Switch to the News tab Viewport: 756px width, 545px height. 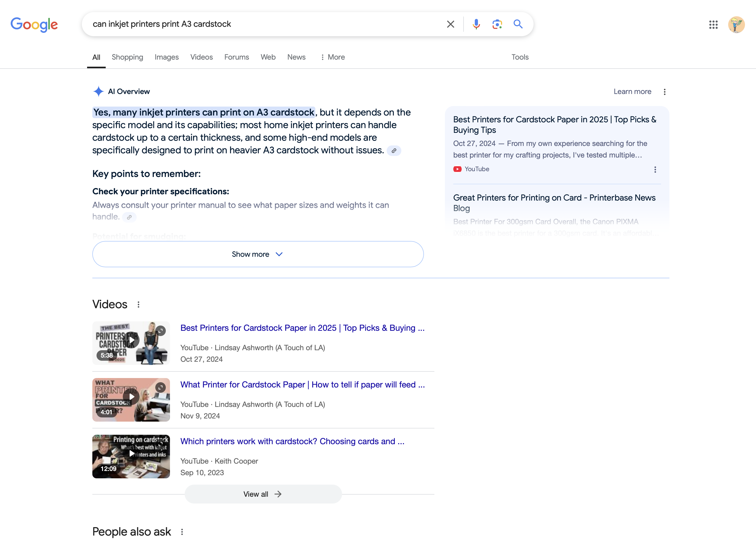click(x=296, y=57)
